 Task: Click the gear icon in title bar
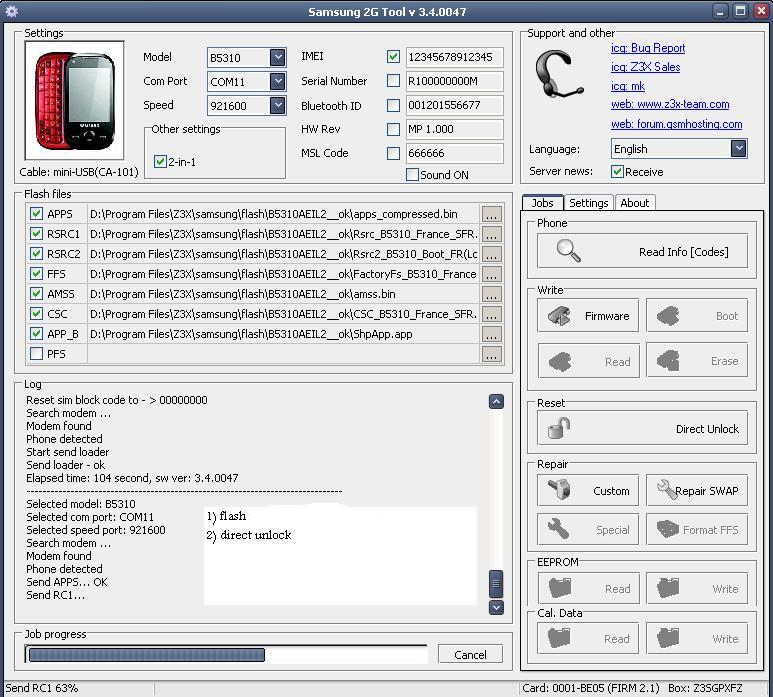click(x=11, y=11)
